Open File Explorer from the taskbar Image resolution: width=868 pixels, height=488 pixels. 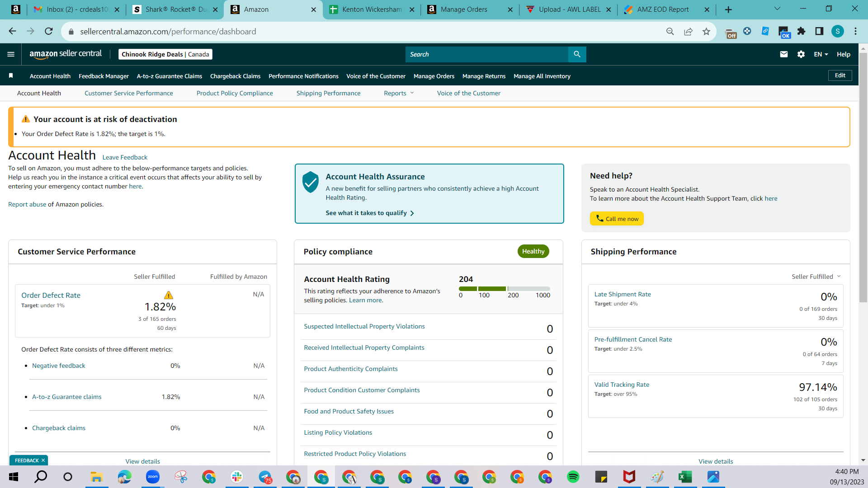coord(97,477)
